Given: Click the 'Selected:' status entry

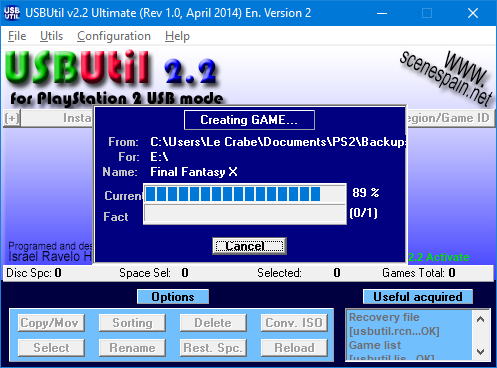Looking at the screenshot, I should coord(299,273).
